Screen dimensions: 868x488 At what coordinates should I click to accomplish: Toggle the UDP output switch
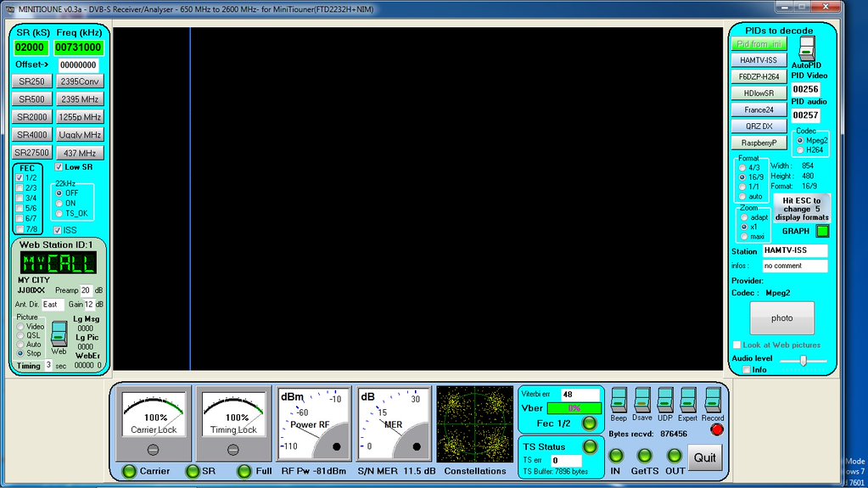[x=665, y=400]
